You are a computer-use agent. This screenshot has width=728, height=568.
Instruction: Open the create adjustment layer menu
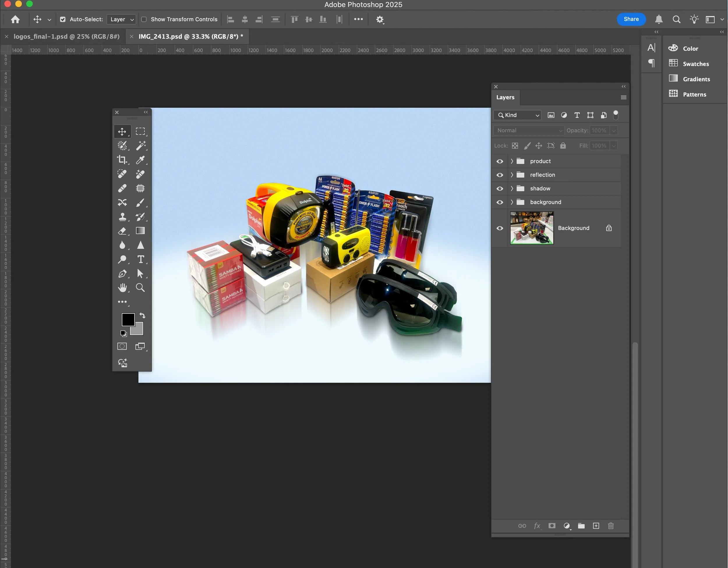click(567, 526)
